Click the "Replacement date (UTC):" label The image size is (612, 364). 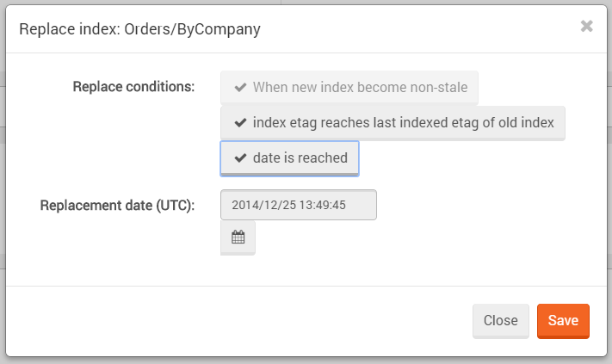coord(117,205)
